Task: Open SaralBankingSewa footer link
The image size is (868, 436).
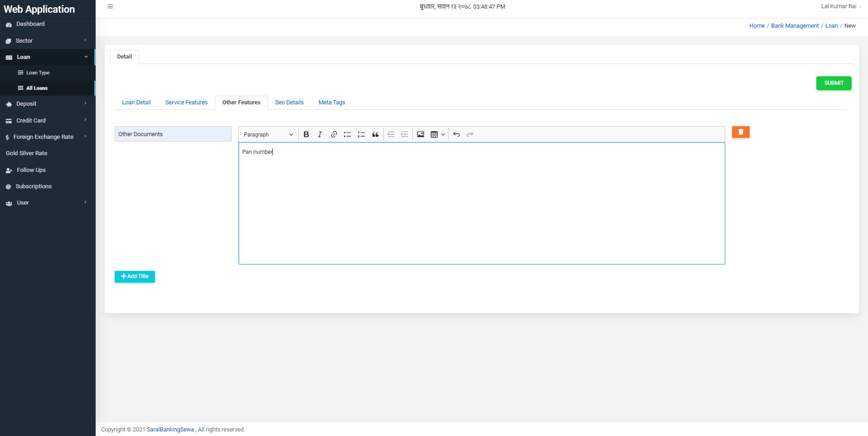Action: point(170,430)
